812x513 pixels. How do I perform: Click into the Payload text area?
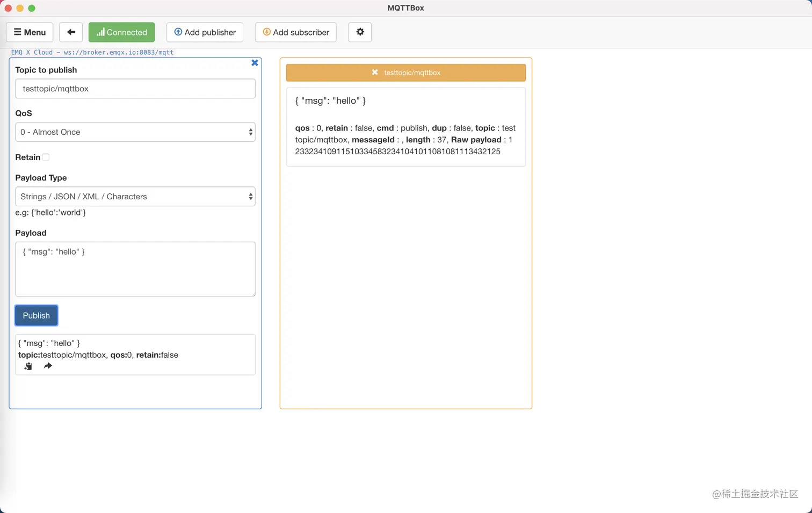coord(135,269)
